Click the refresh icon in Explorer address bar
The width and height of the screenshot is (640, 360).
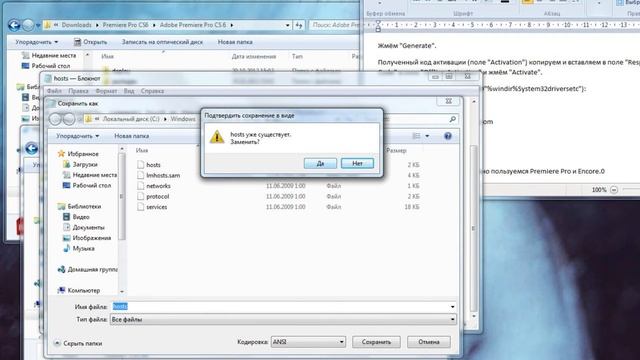[299, 25]
